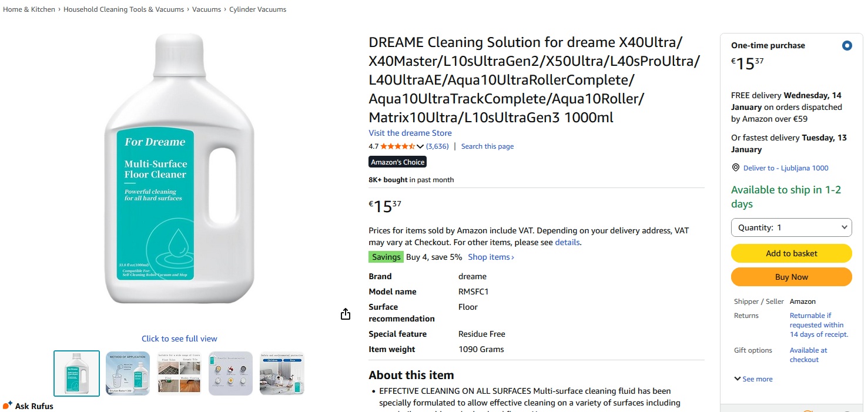This screenshot has height=412, width=868.
Task: Click the Amazon's Choice badge
Action: pyautogui.click(x=398, y=162)
